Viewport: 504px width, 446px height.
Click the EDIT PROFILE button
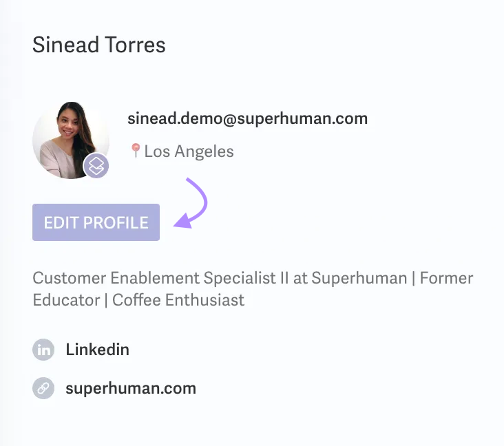click(96, 222)
